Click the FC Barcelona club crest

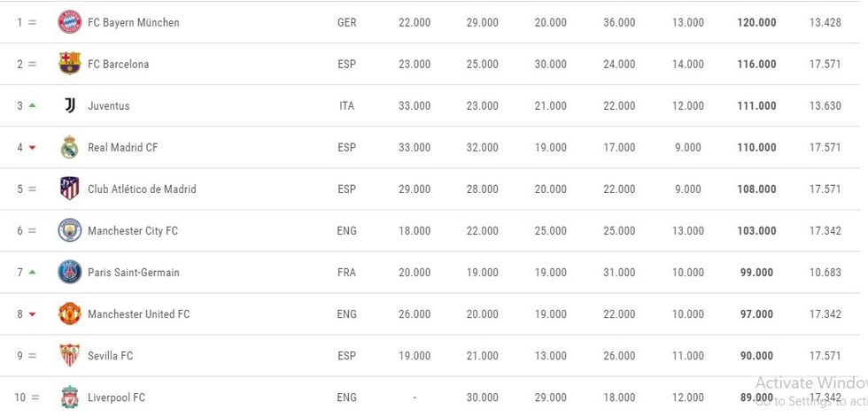[69, 64]
